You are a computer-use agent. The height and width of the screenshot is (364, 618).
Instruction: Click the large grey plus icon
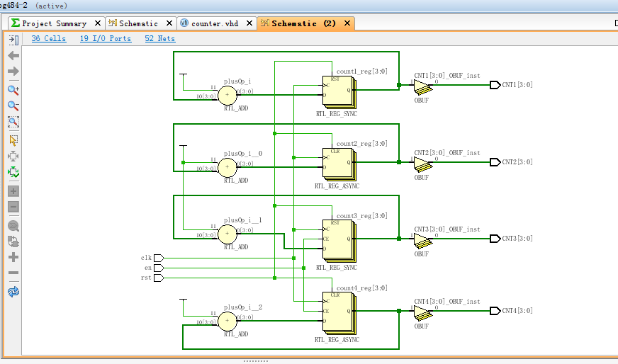click(13, 257)
